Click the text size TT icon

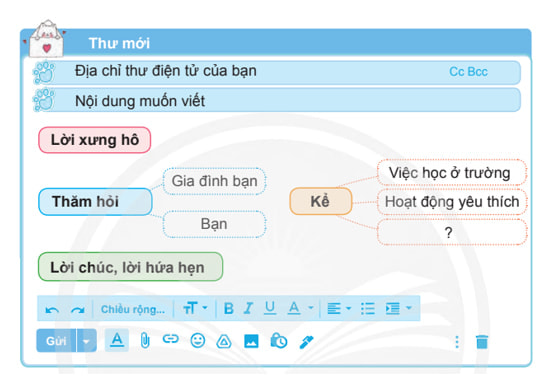190,308
